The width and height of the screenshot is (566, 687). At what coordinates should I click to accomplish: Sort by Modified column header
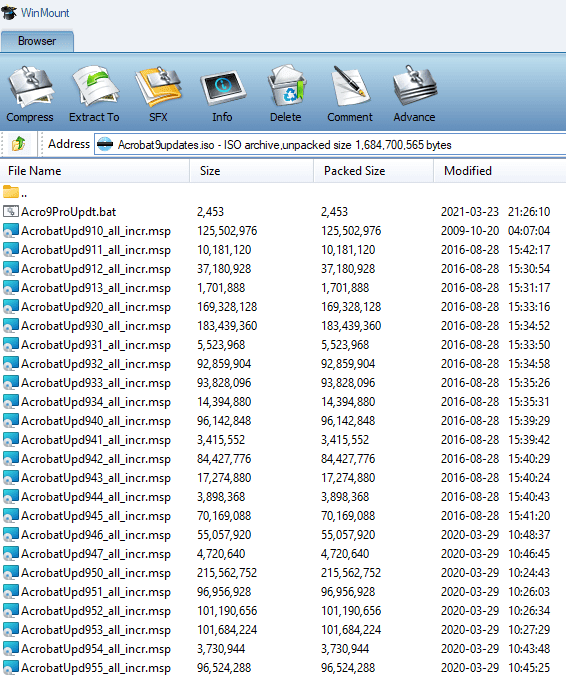[500, 171]
